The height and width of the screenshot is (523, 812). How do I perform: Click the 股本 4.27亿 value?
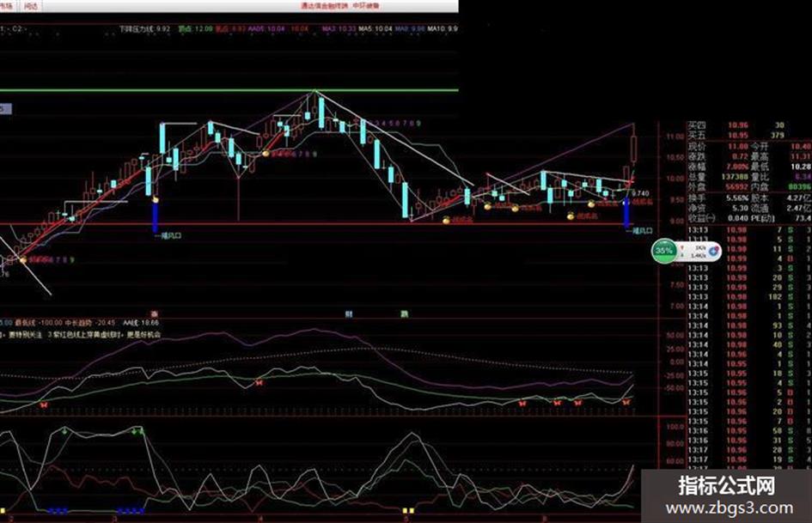801,198
